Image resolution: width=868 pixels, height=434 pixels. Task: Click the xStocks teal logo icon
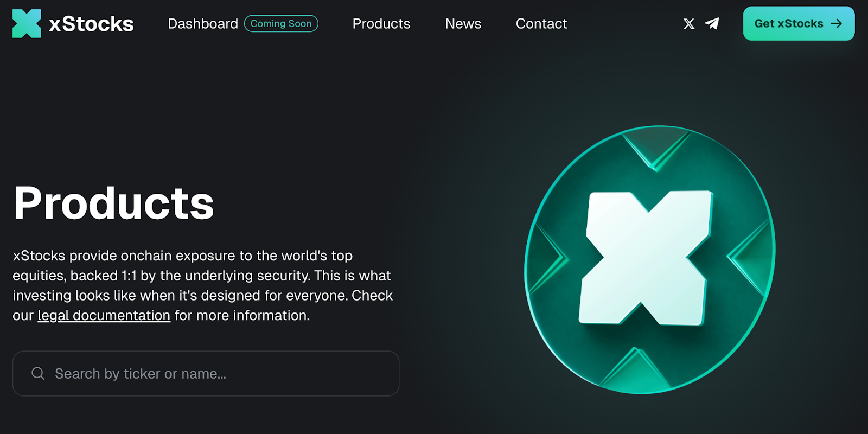tap(27, 24)
